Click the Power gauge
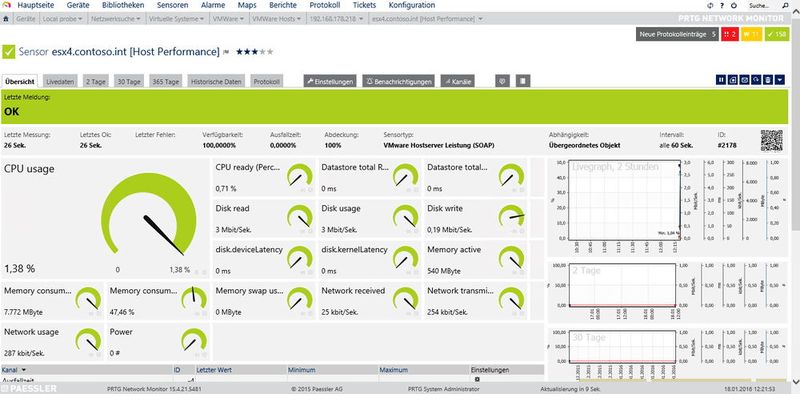This screenshot has height=394, width=800. point(194,339)
